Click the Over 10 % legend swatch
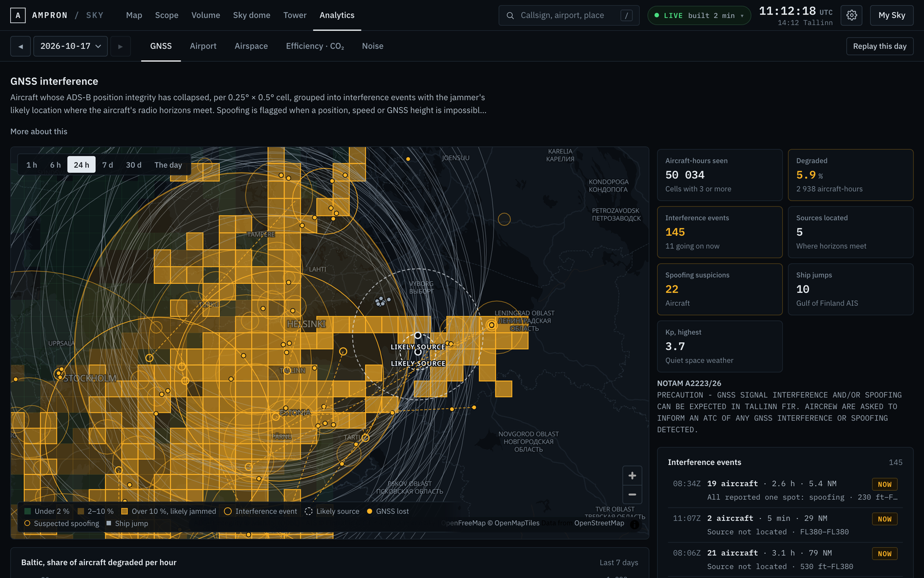Viewport: 924px width, 578px height. pyautogui.click(x=124, y=511)
